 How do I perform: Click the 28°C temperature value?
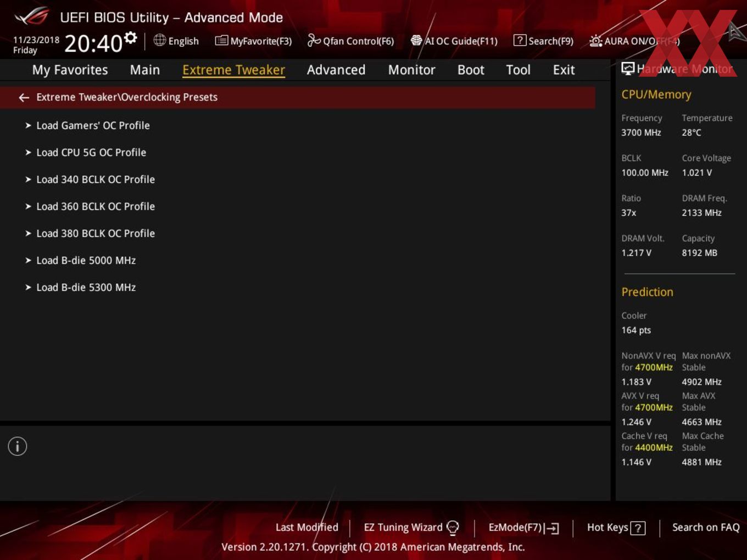tap(692, 132)
